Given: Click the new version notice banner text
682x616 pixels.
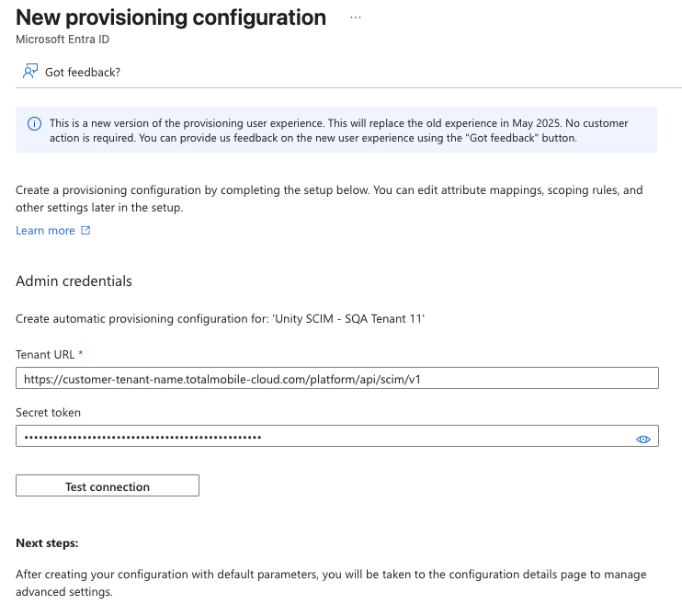Looking at the screenshot, I should click(x=340, y=130).
